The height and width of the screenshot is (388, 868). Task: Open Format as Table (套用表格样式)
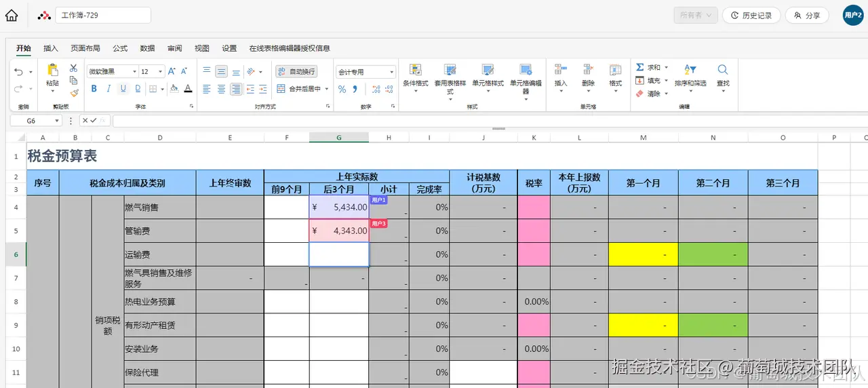450,83
